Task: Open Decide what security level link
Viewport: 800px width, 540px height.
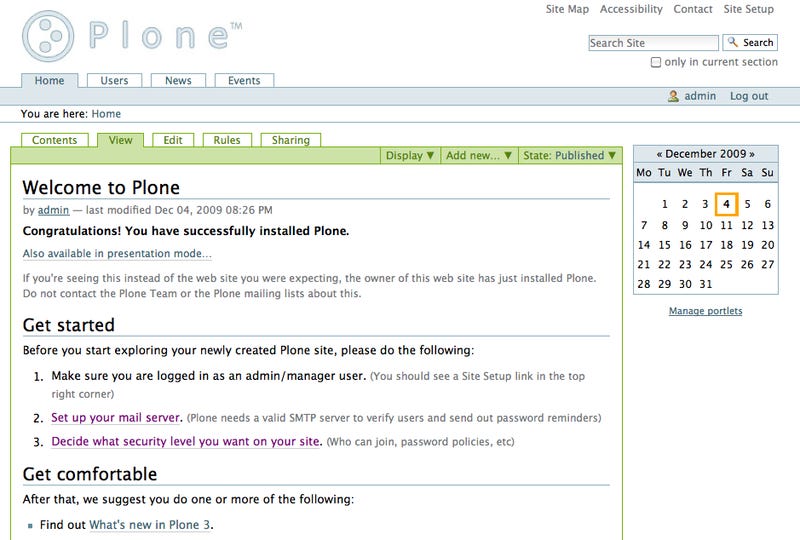Action: pos(186,441)
